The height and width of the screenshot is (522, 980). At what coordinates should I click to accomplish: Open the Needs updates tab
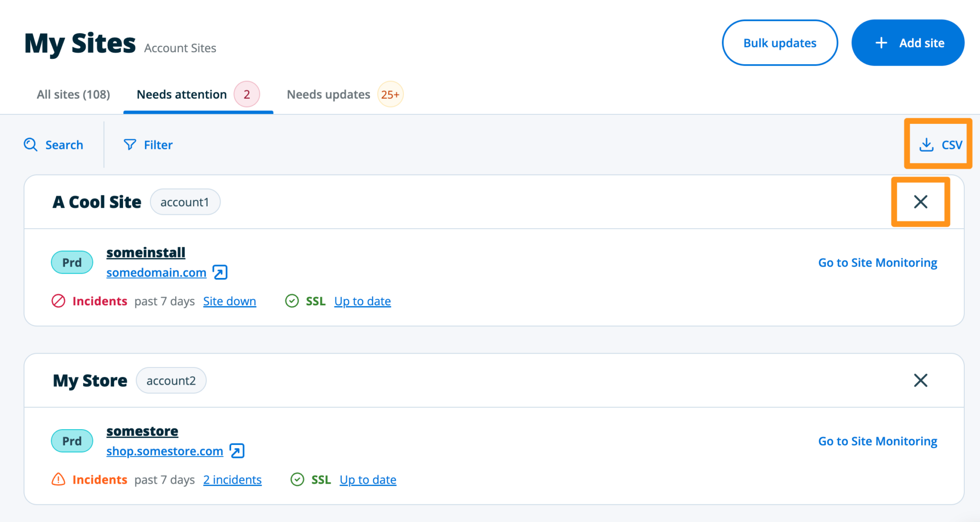tap(328, 94)
